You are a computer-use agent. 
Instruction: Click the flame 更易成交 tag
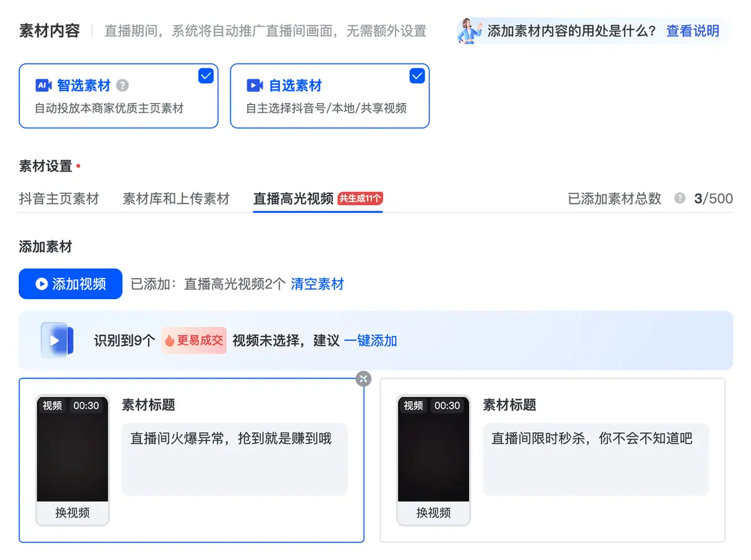click(194, 340)
